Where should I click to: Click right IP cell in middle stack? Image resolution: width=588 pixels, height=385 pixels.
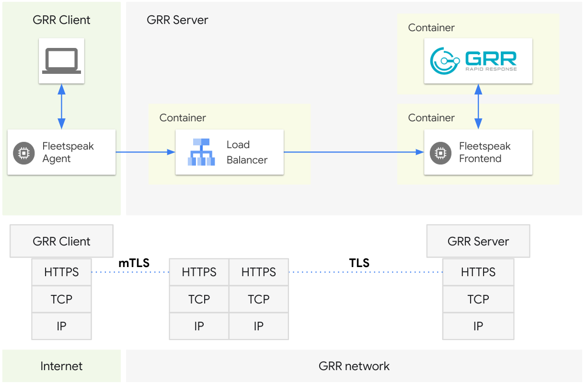[259, 327]
